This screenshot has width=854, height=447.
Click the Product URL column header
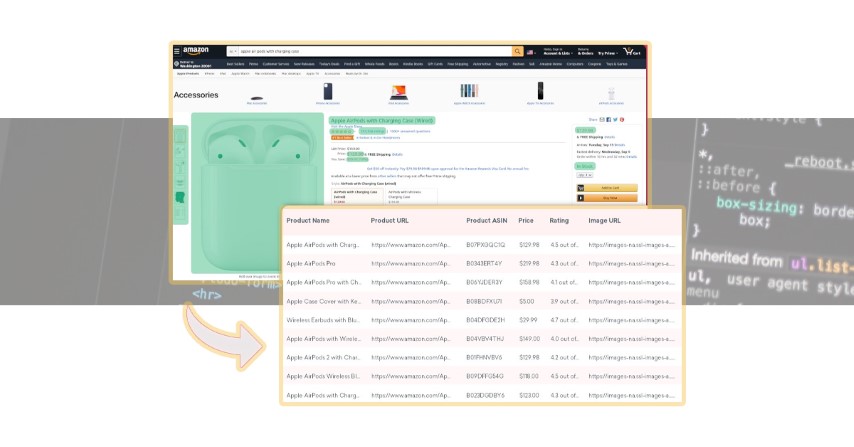point(389,221)
